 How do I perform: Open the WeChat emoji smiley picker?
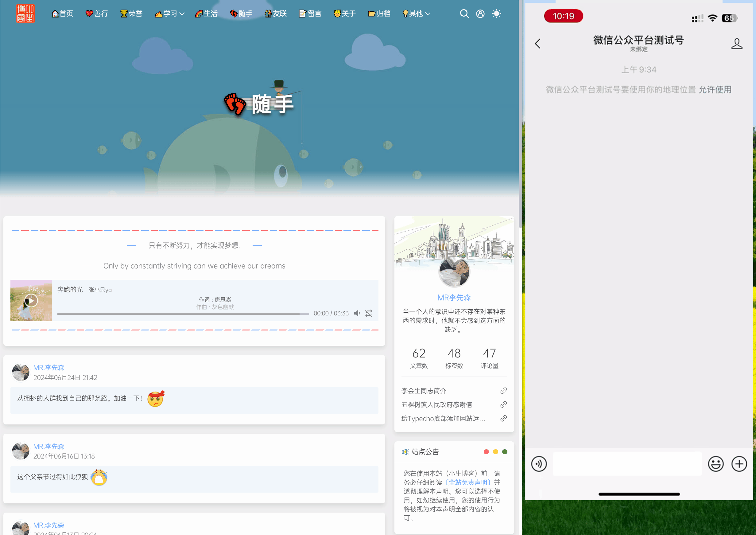(716, 464)
